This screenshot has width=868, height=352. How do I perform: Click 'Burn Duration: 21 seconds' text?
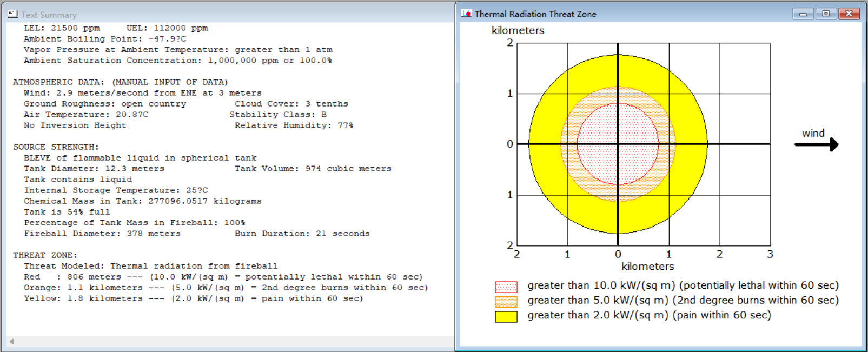point(302,234)
